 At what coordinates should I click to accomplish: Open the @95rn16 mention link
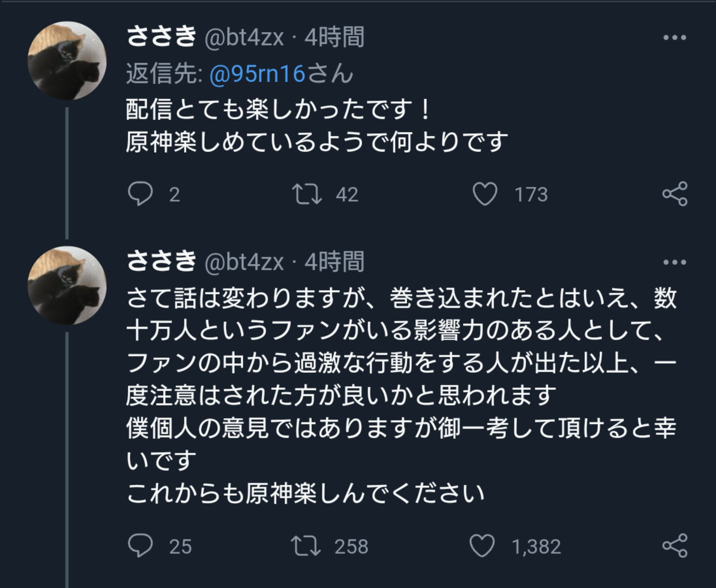[257, 74]
